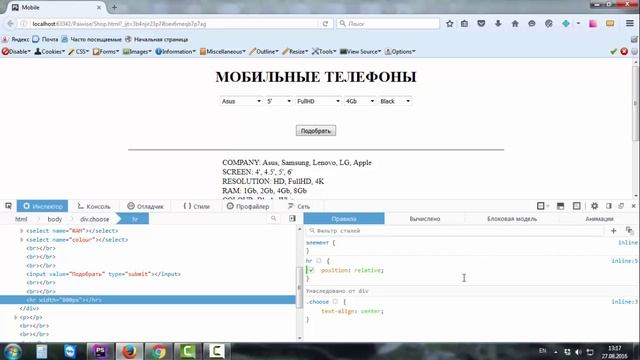Open the Forms menu in developer toolbar
Viewport: 640px width, 360px height.
(x=106, y=51)
